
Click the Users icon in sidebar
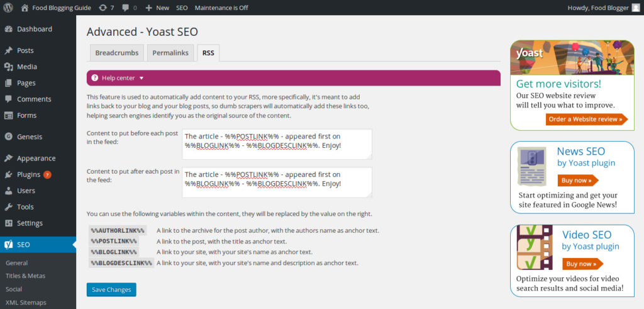pos(9,191)
